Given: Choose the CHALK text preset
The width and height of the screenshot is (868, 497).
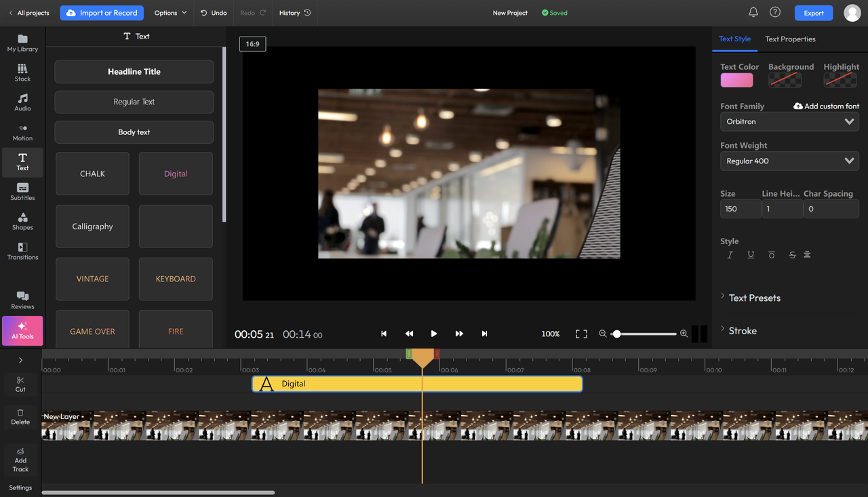Looking at the screenshot, I should pyautogui.click(x=92, y=174).
